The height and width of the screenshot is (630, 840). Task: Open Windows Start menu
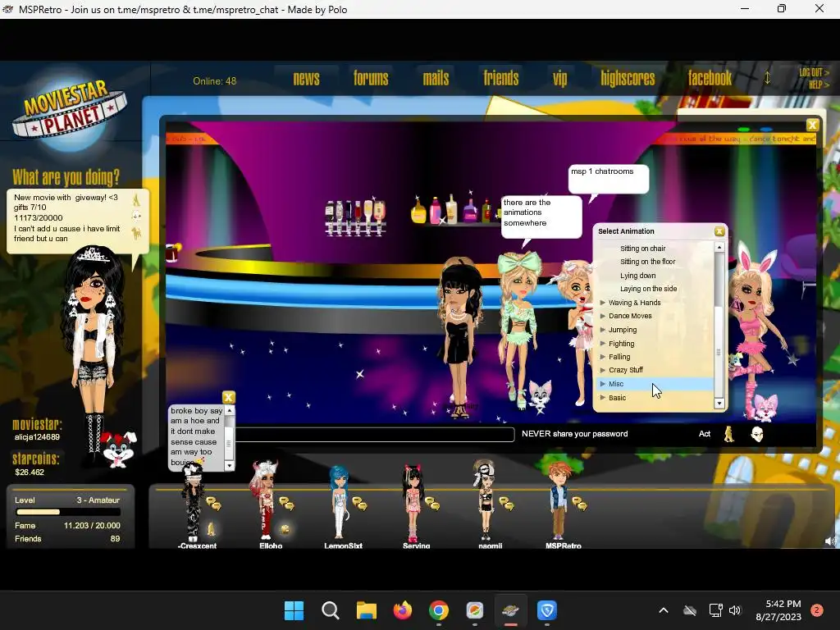coord(294,610)
